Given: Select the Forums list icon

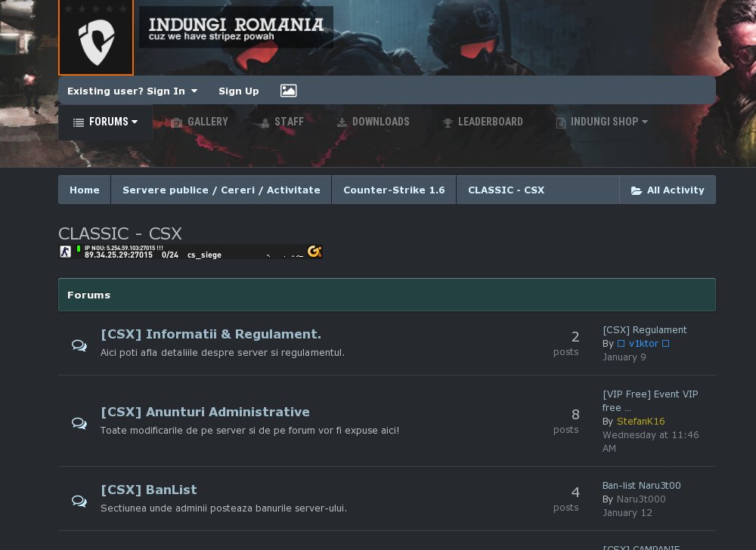Looking at the screenshot, I should 79,122.
